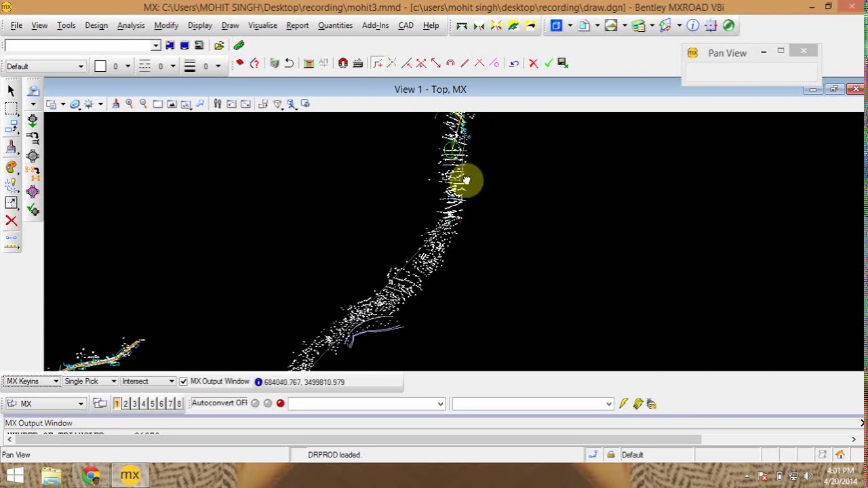
Task: Click the orange home icon in status bar
Action: 840,455
